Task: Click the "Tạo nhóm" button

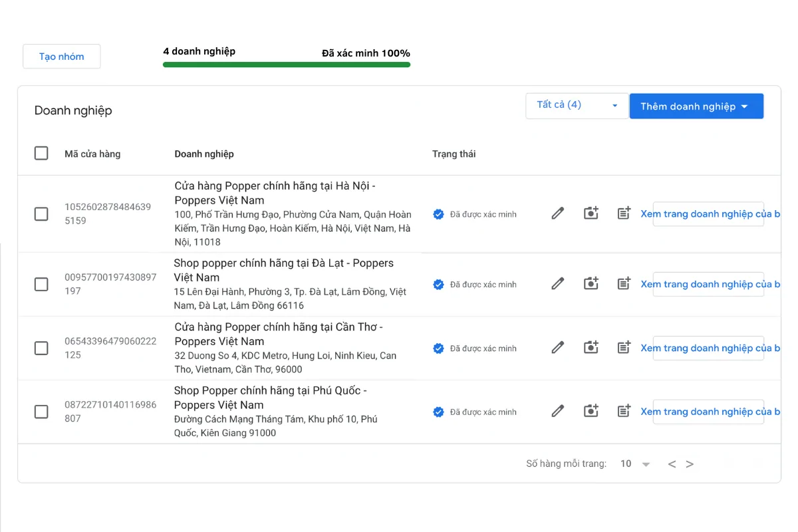Action: tap(62, 57)
